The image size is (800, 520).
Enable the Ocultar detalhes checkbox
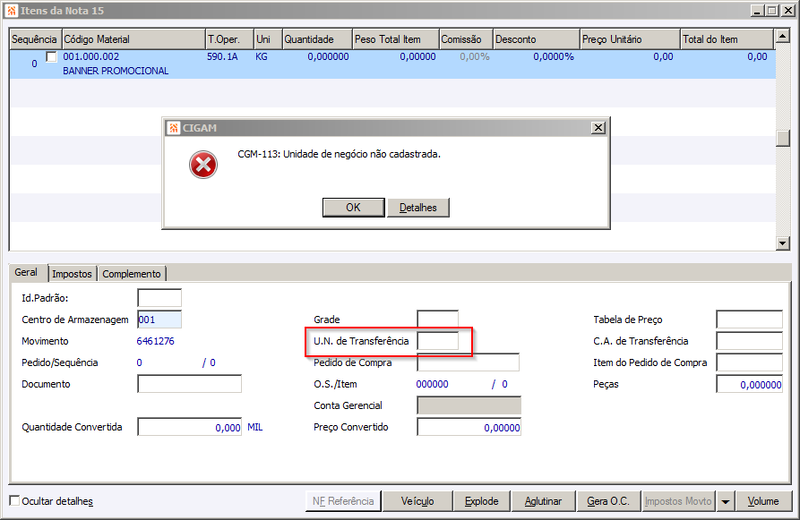tap(15, 501)
